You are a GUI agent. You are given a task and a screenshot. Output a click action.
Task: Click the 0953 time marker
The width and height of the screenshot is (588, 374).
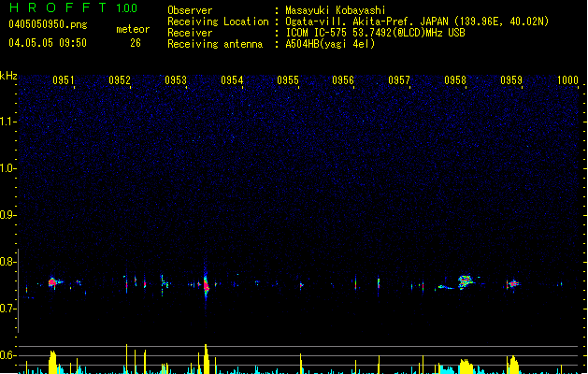click(x=176, y=80)
